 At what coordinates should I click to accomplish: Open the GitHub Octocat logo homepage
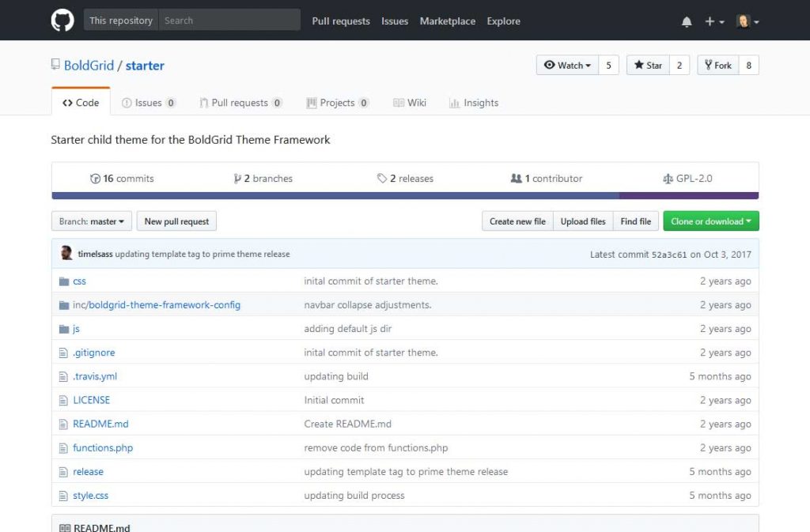[x=62, y=21]
